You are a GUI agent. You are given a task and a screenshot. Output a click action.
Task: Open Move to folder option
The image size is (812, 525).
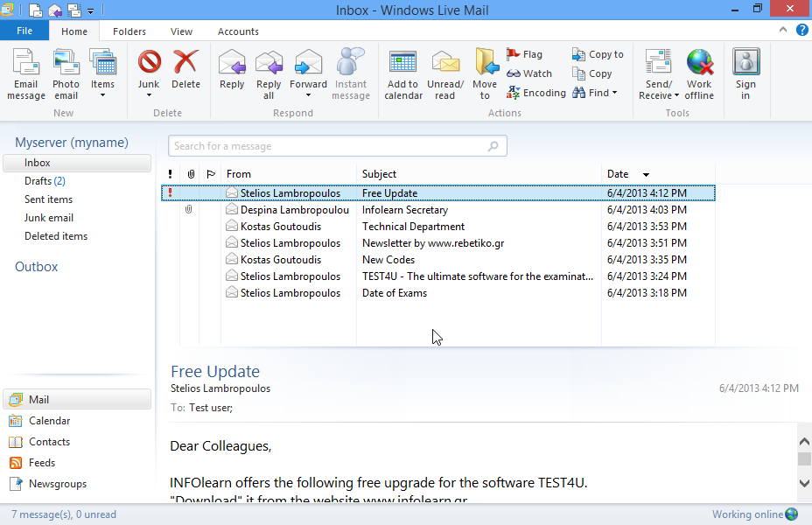[x=486, y=74]
